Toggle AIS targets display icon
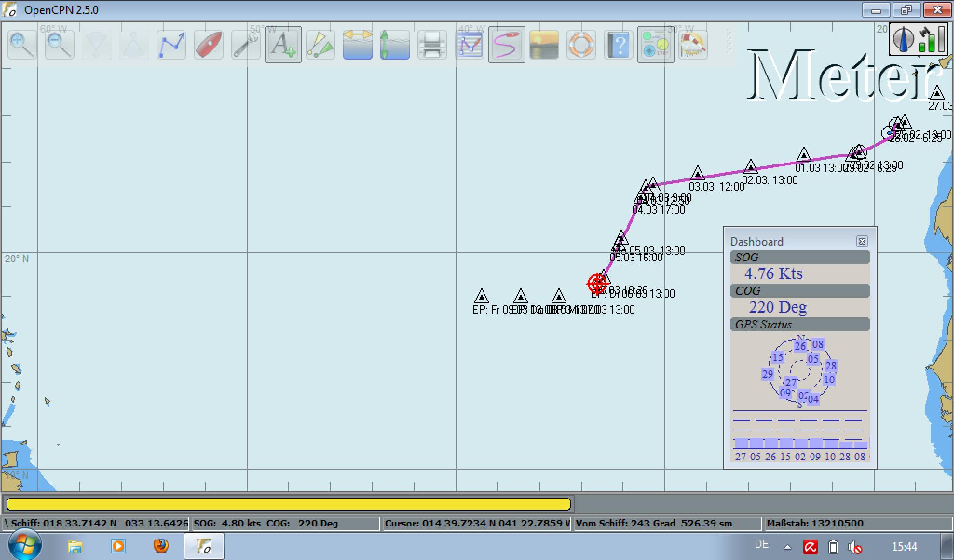954x560 pixels. [x=320, y=45]
